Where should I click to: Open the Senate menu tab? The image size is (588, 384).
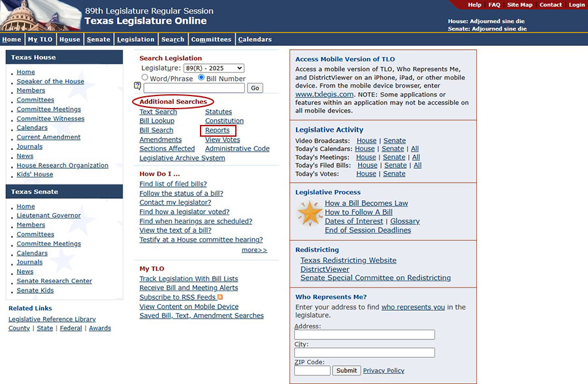pos(99,39)
